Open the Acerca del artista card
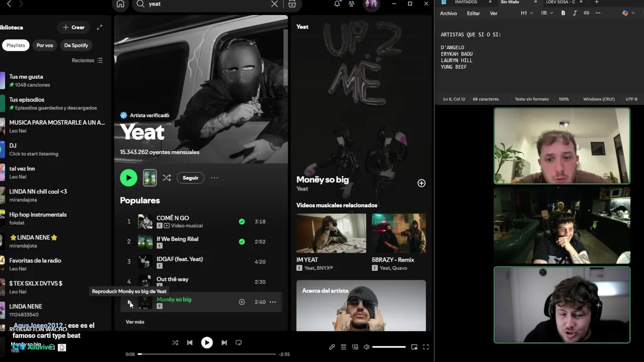Viewport: 644px width, 362px height. click(361, 306)
